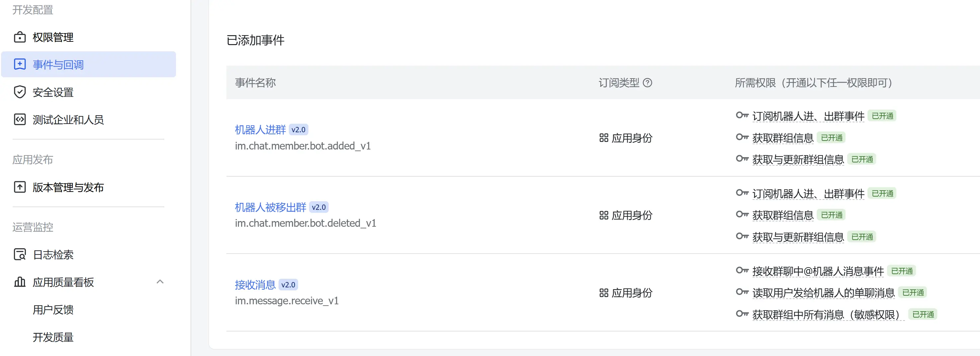Click the 测试企业和人员 code icon
Image resolution: width=980 pixels, height=356 pixels.
pos(20,120)
